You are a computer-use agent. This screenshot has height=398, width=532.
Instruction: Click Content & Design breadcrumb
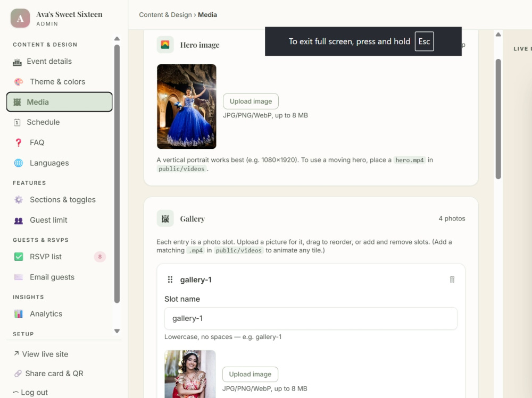(165, 15)
